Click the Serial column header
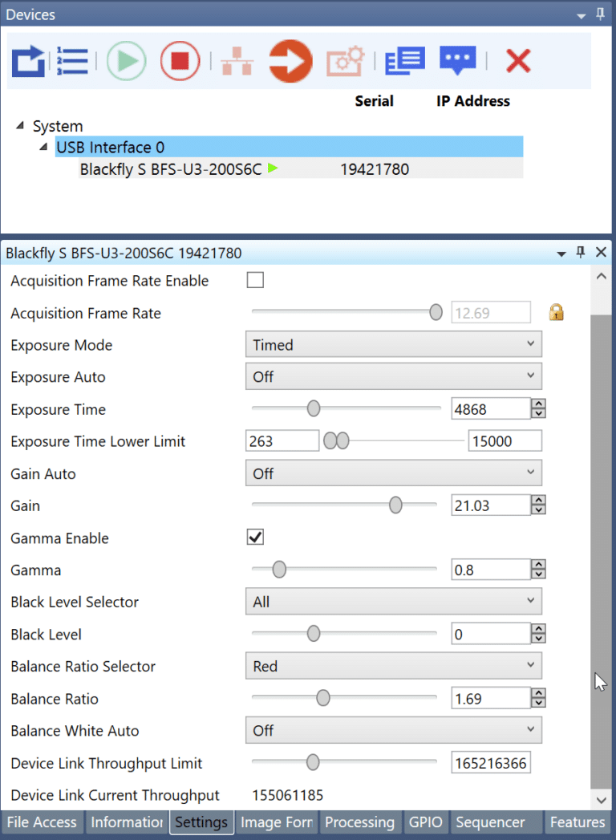Viewport: 616px width, 840px height. (x=374, y=101)
